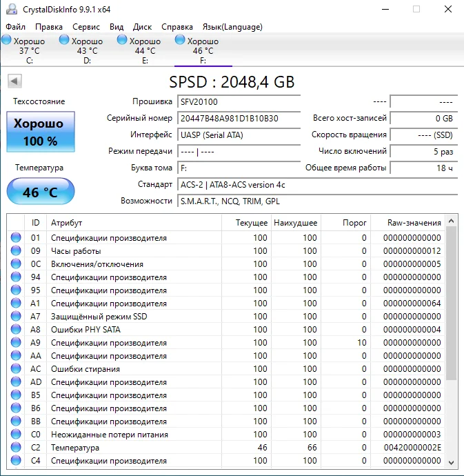Click the status orb for attribute 0C

click(16, 264)
